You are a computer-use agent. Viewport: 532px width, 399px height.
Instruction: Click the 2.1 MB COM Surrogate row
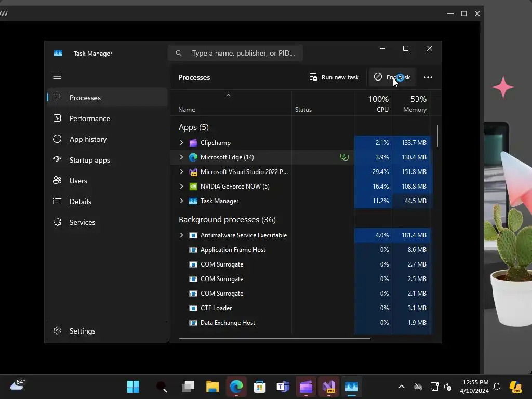tap(301, 294)
